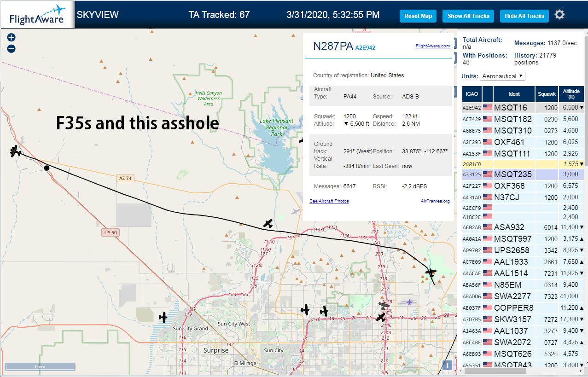
Task: Select the MSQT182 row
Action: click(523, 119)
